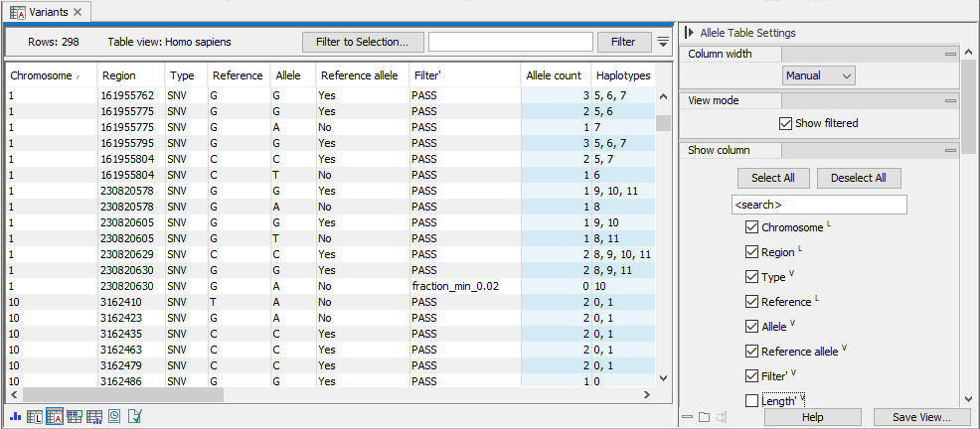The image size is (980, 429).
Task: Click table horizontal scrollbar right arrow
Action: click(x=646, y=394)
